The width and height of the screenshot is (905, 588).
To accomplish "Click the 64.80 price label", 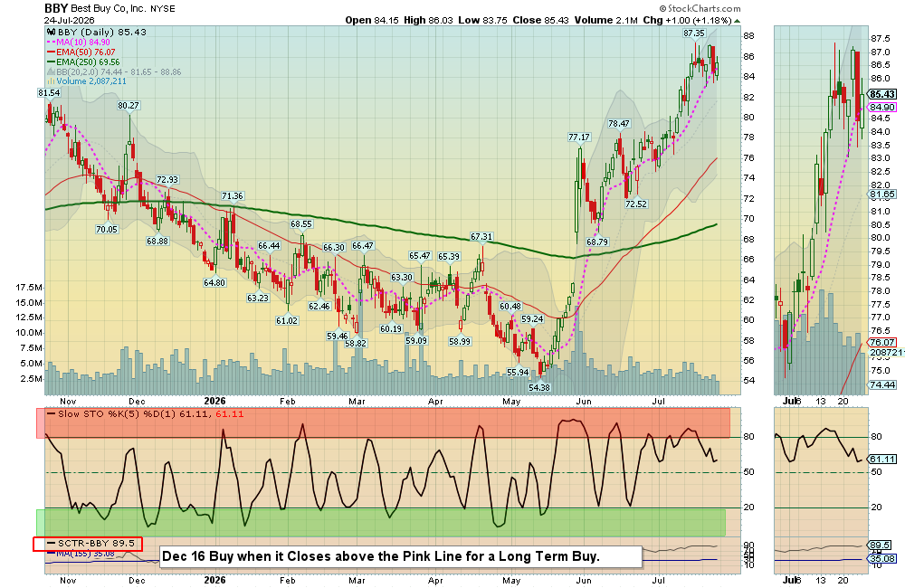I will (x=214, y=282).
